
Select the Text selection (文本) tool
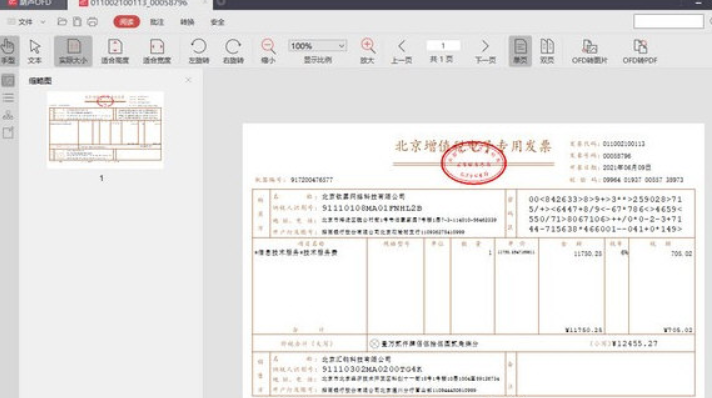[x=35, y=51]
